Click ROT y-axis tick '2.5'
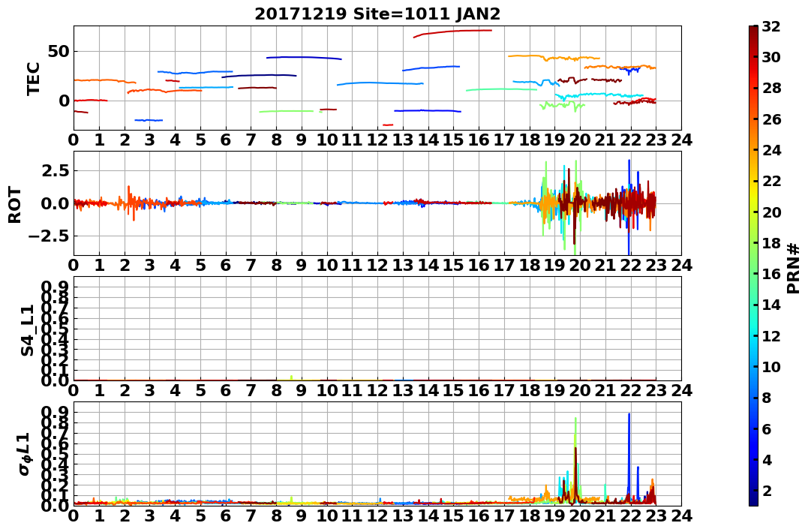This screenshot has width=808, height=532. click(56, 170)
